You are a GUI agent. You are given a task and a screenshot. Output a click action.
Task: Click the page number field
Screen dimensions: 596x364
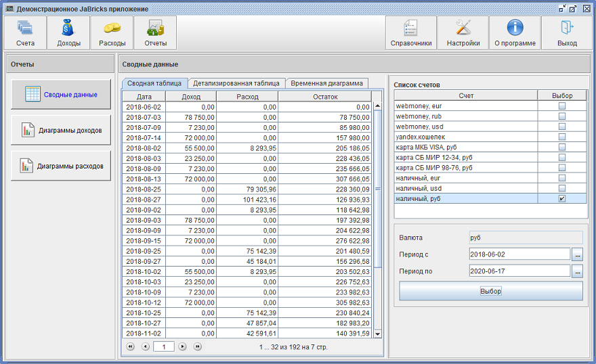tap(164, 346)
